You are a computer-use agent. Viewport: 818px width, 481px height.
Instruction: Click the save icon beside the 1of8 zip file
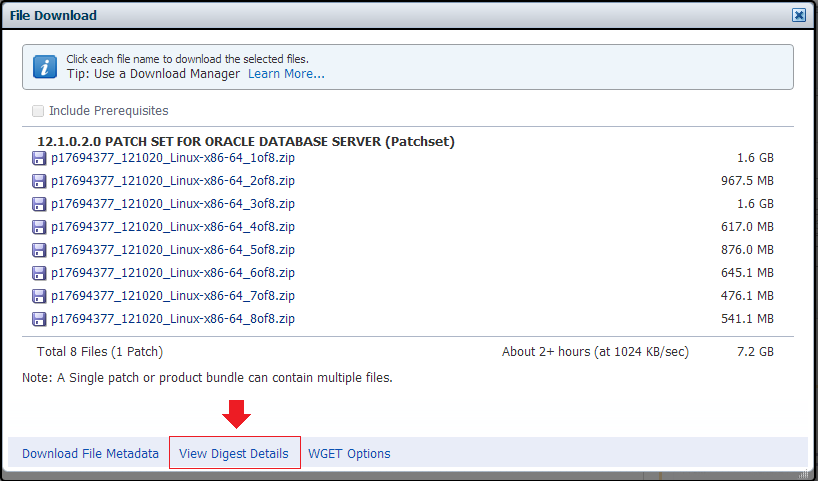point(40,158)
